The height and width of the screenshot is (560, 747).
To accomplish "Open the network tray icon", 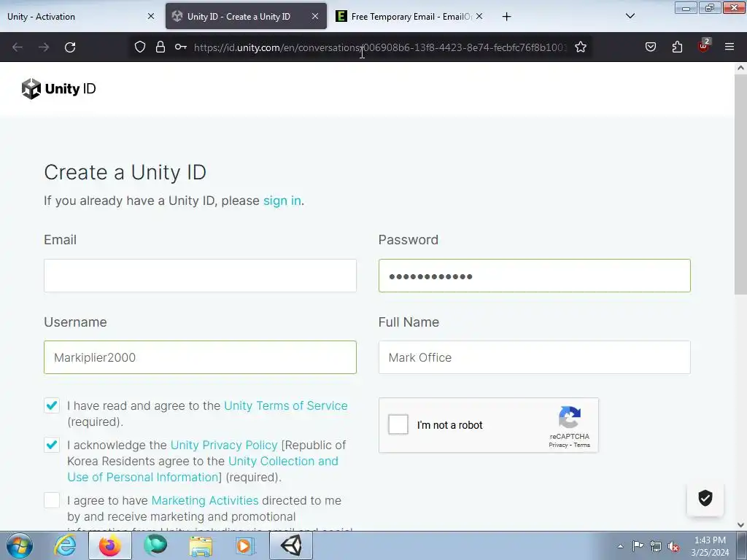I will (x=656, y=547).
